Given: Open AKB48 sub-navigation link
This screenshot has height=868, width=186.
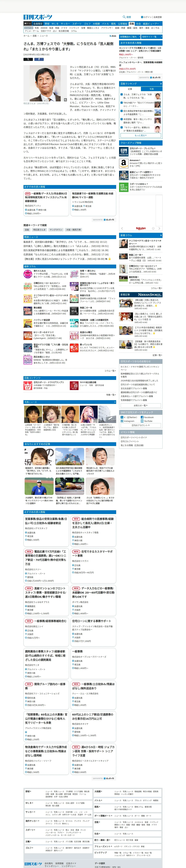Looking at the screenshot, I should click(x=44, y=28).
